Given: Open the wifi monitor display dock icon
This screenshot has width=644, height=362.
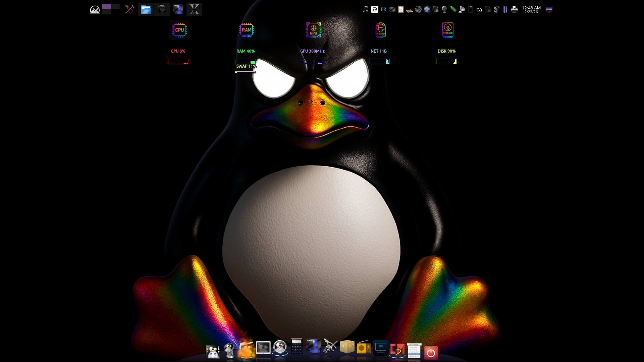Looking at the screenshot, I should pyautogui.click(x=381, y=348).
